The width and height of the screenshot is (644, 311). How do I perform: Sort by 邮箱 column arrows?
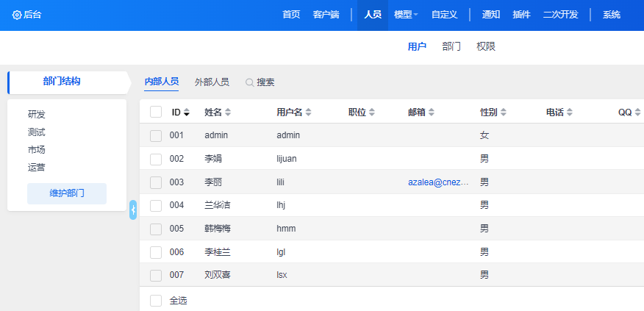click(x=431, y=112)
